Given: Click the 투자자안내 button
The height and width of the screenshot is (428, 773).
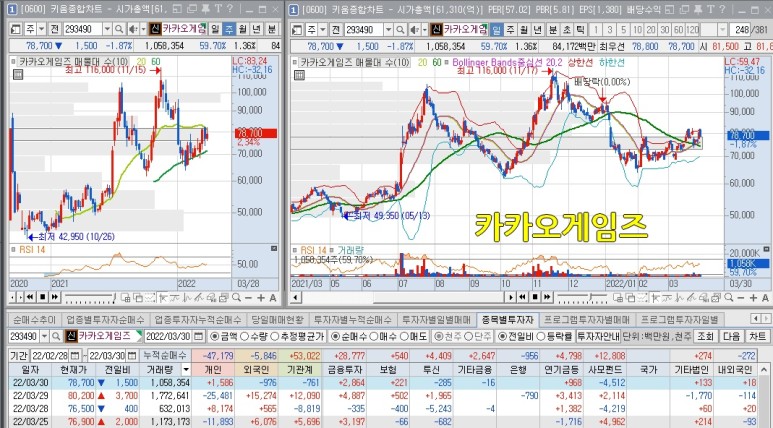Looking at the screenshot, I should [x=597, y=336].
